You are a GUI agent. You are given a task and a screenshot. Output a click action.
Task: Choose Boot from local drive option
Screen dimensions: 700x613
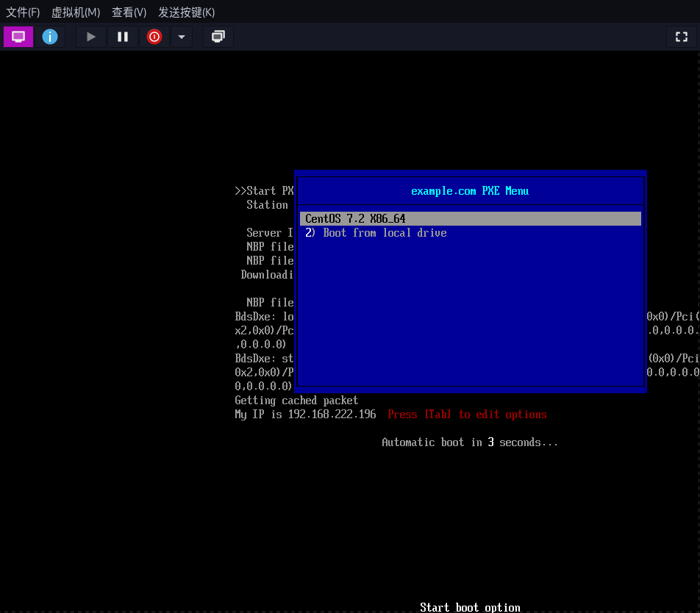coord(376,233)
